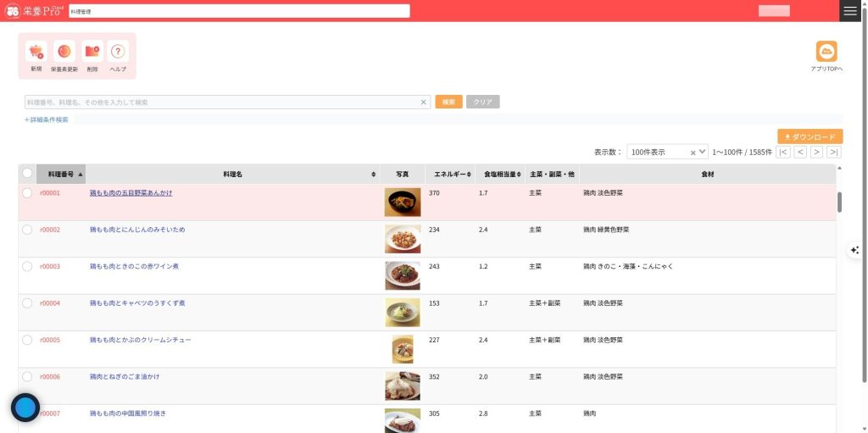Click into the dish search input field
This screenshot has width=868, height=433.
(x=220, y=102)
